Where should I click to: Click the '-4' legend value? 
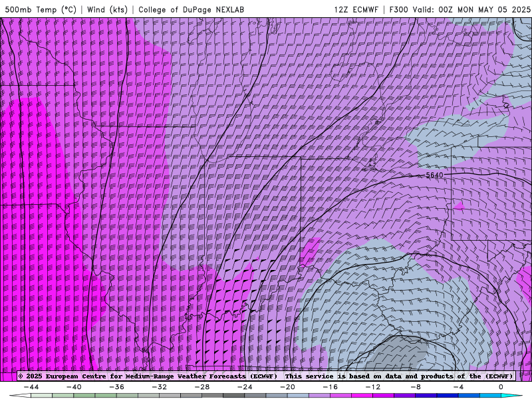459,387
